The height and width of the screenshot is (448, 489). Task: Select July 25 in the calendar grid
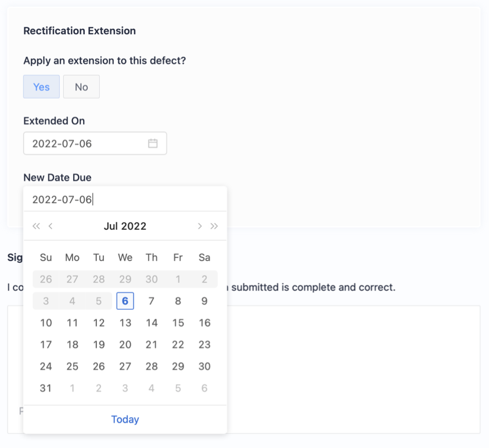[x=72, y=367]
